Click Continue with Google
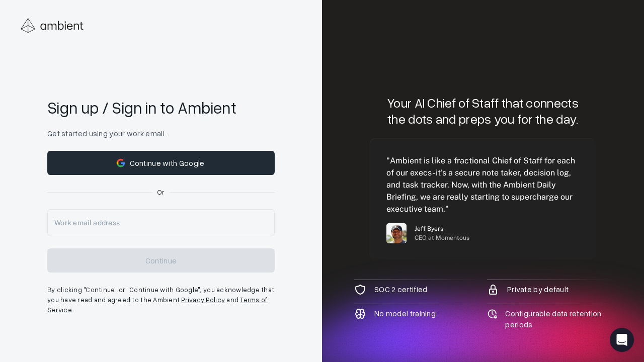The height and width of the screenshot is (362, 644). [161, 163]
